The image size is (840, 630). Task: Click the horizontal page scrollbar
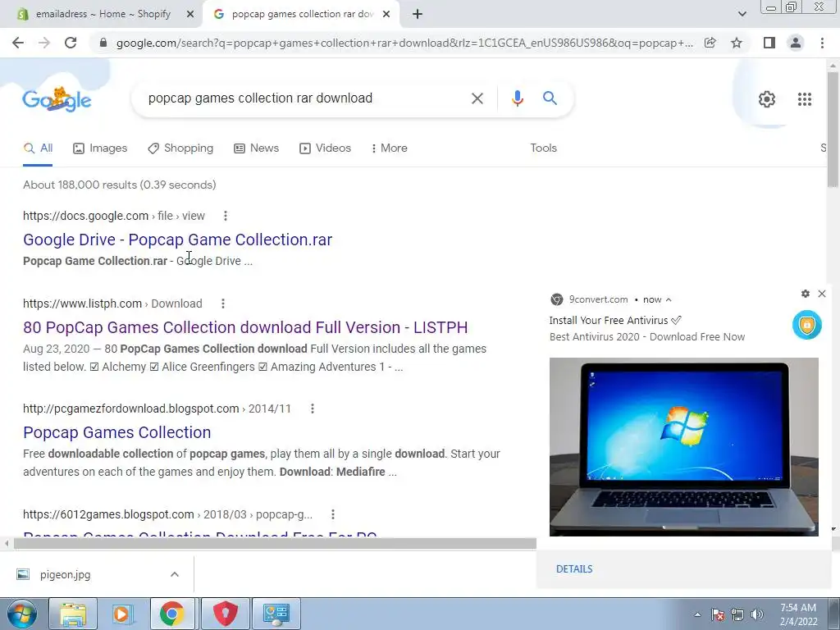(x=275, y=544)
